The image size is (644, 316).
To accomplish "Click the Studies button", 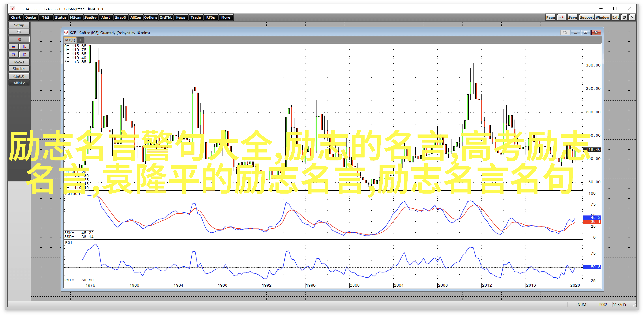I will 19,69.
